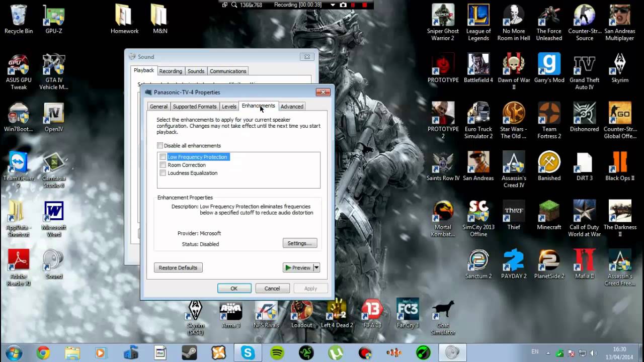Open the Recycle Bin desktop icon
The image size is (644, 362).
click(x=19, y=19)
